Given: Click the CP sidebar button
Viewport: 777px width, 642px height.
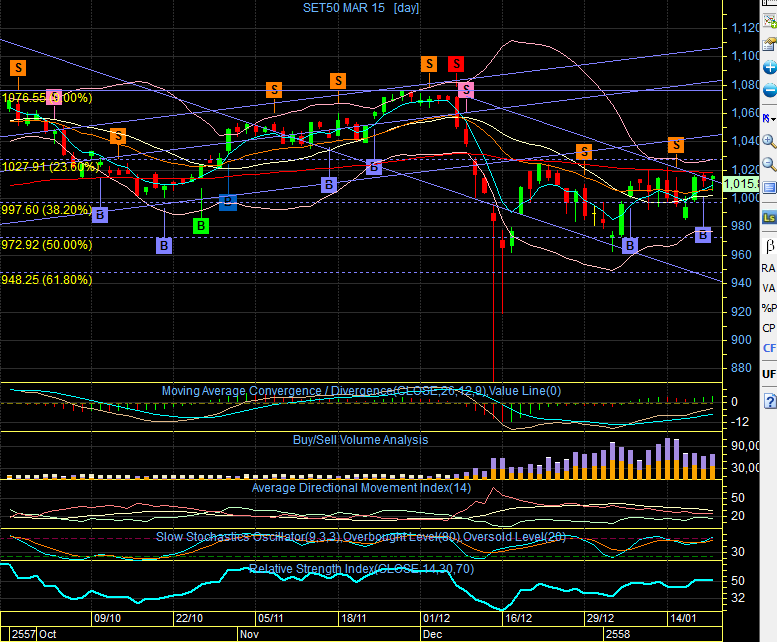Looking at the screenshot, I should [x=769, y=328].
